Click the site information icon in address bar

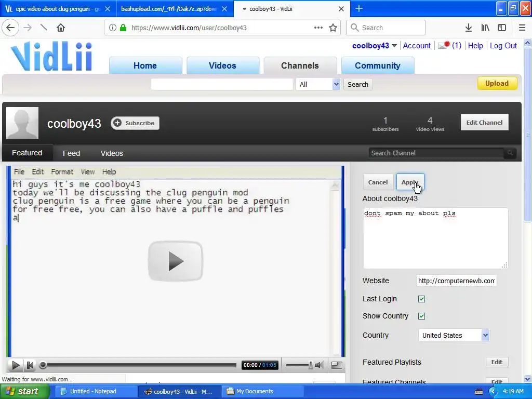pyautogui.click(x=113, y=28)
